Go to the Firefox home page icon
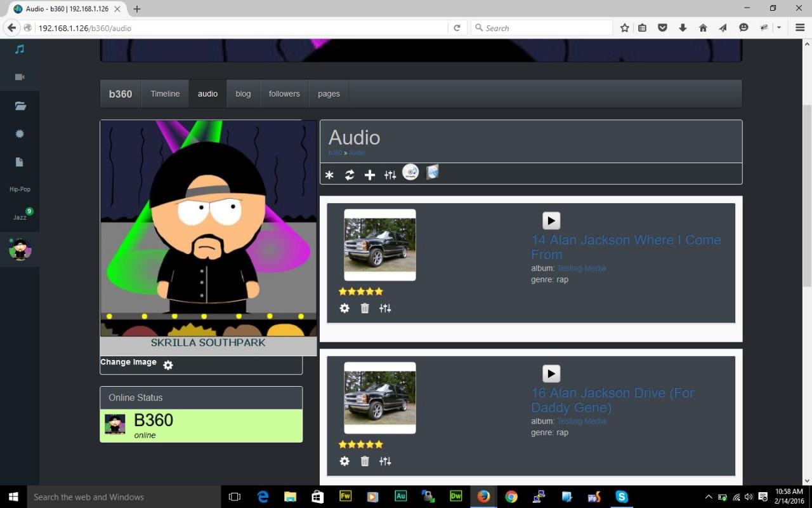The image size is (812, 508). [703, 28]
